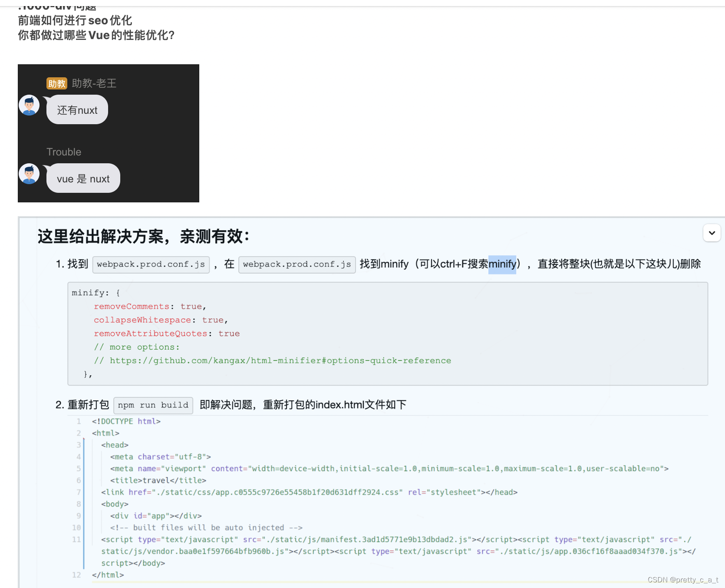Click the '<body>' tag on line 8
This screenshot has height=588, width=725.
[115, 504]
